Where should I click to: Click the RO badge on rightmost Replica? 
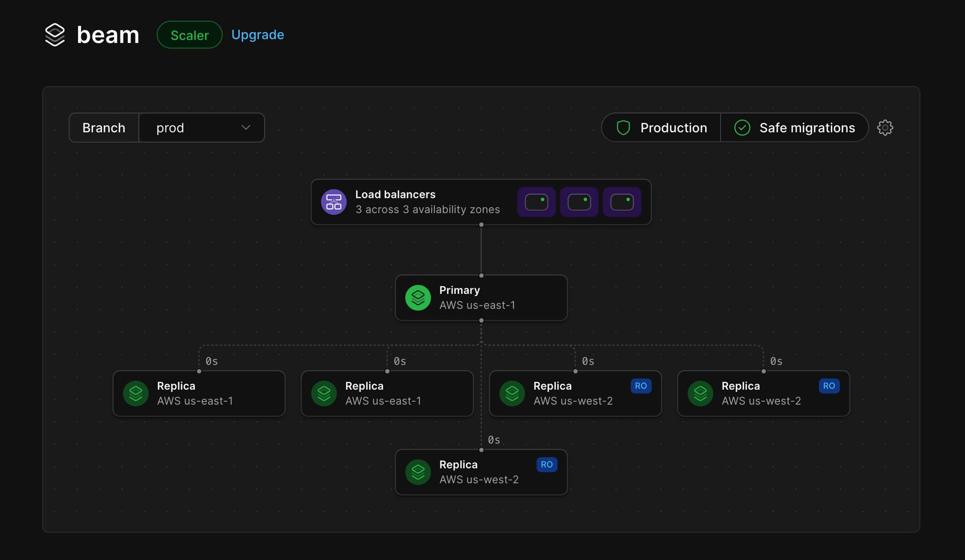click(829, 386)
